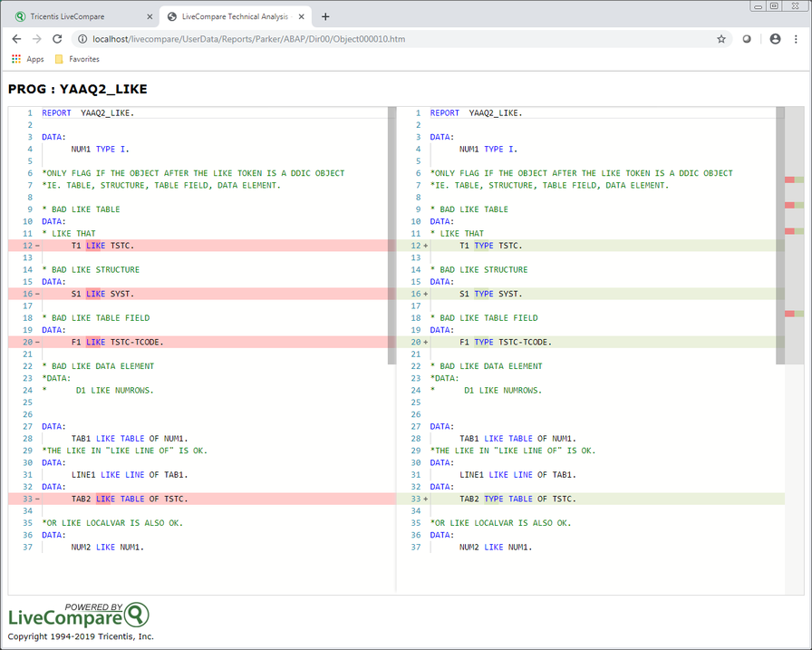Open the Favorites bookmarks folder

coord(77,59)
